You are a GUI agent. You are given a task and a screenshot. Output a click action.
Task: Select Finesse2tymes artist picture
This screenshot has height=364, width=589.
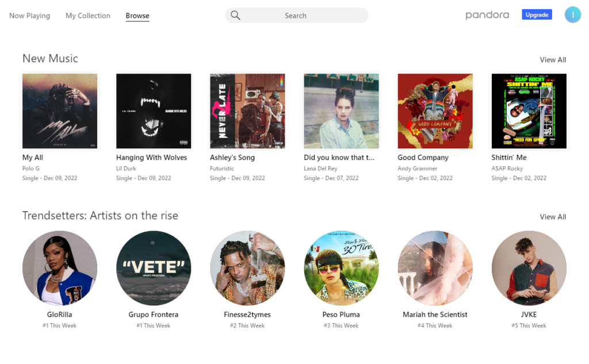[247, 268]
